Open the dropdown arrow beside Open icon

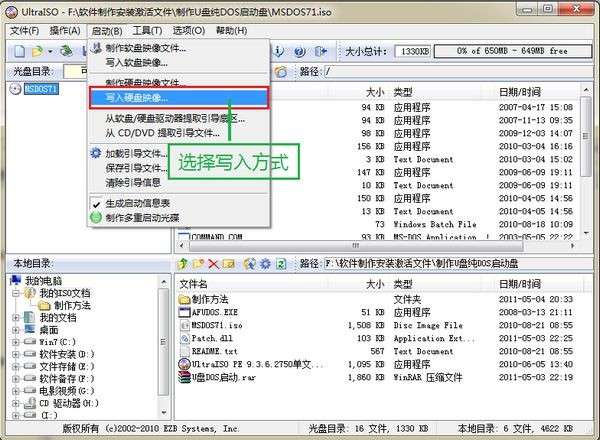[50, 51]
